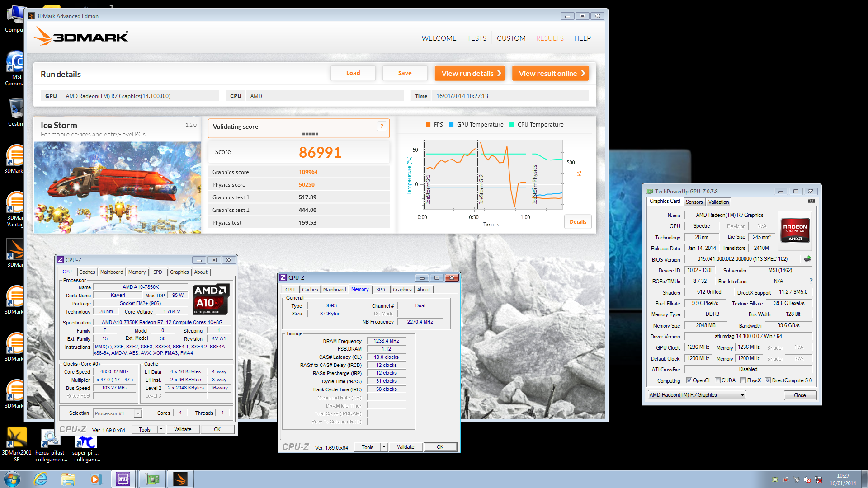Viewport: 868px width, 488px height.
Task: Click the Ice Storm benchmark thumbnail
Action: coord(117,188)
